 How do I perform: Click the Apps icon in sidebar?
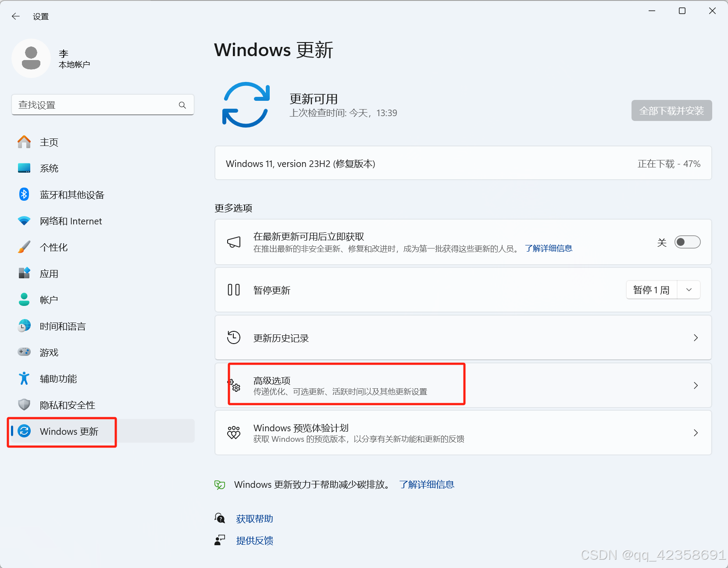click(x=24, y=273)
